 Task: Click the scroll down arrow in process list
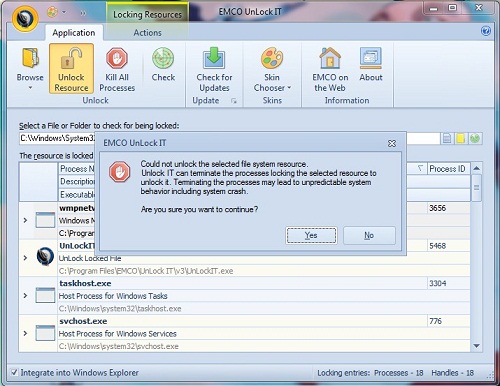477,346
